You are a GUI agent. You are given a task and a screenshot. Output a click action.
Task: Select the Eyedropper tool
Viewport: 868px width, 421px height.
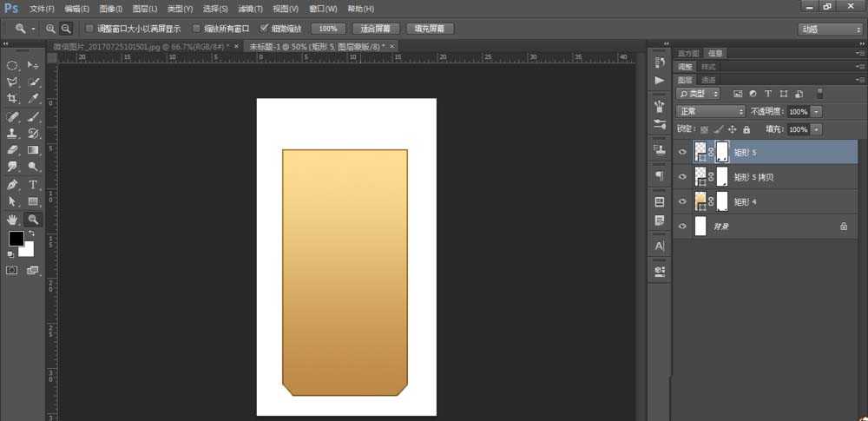pyautogui.click(x=34, y=99)
